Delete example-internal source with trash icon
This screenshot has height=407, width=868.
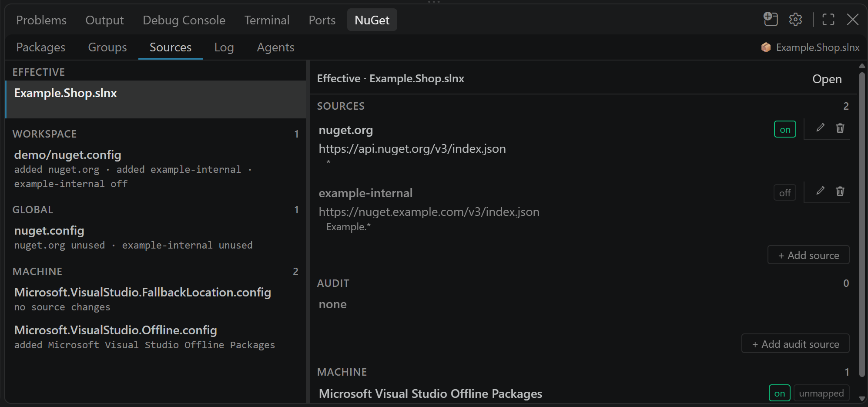click(840, 191)
